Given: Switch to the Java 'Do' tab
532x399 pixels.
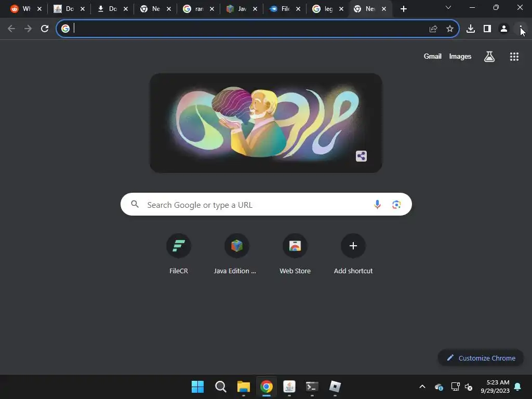Looking at the screenshot, I should (64, 9).
